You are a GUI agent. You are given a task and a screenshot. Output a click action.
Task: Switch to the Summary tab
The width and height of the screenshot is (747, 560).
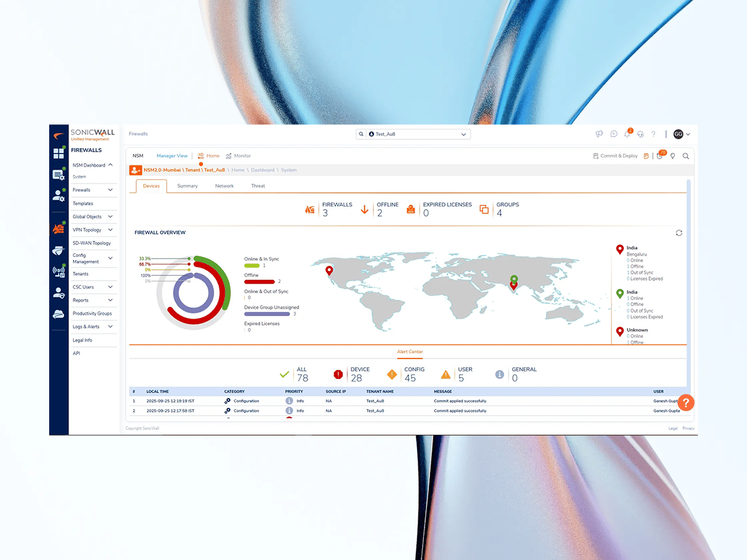click(x=187, y=185)
